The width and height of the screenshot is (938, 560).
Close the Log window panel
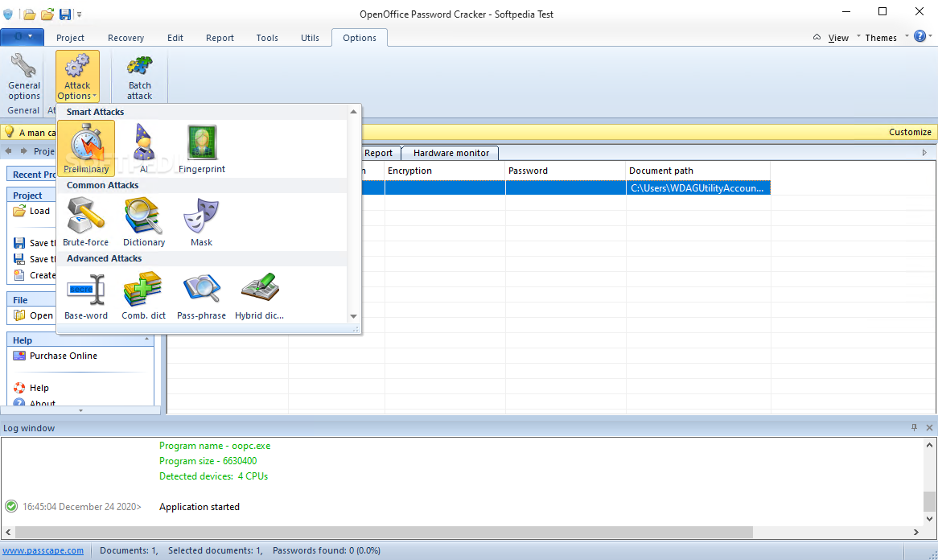(x=929, y=427)
